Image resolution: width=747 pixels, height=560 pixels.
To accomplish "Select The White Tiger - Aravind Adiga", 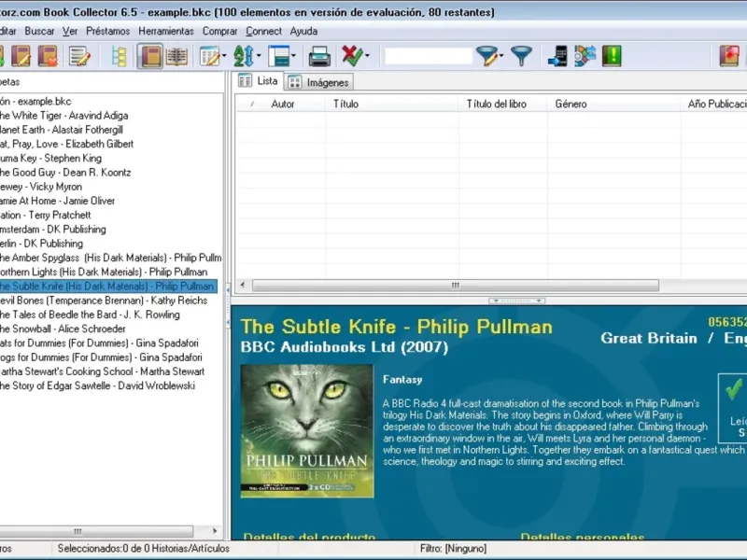I will click(x=63, y=115).
